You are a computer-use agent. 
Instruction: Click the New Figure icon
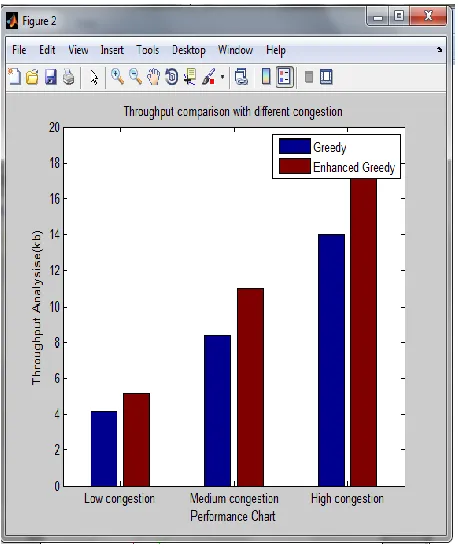14,76
